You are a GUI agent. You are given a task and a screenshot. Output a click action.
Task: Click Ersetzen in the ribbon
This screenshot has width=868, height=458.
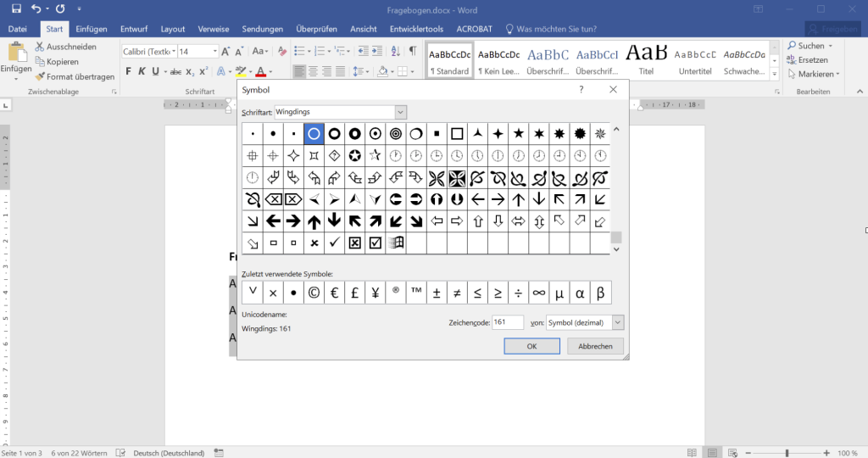[x=808, y=60]
